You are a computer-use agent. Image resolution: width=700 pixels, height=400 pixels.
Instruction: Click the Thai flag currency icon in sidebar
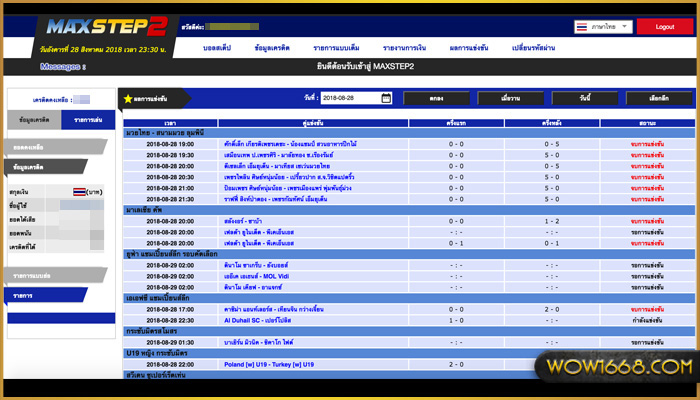tap(79, 190)
